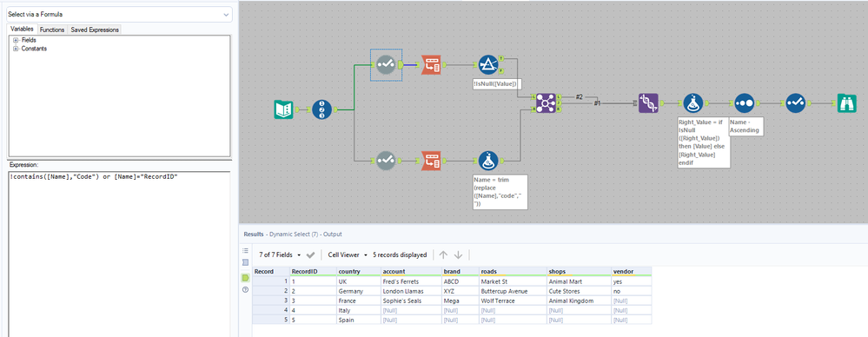Open the Results panel help icon
868x337 pixels.
[246, 289]
